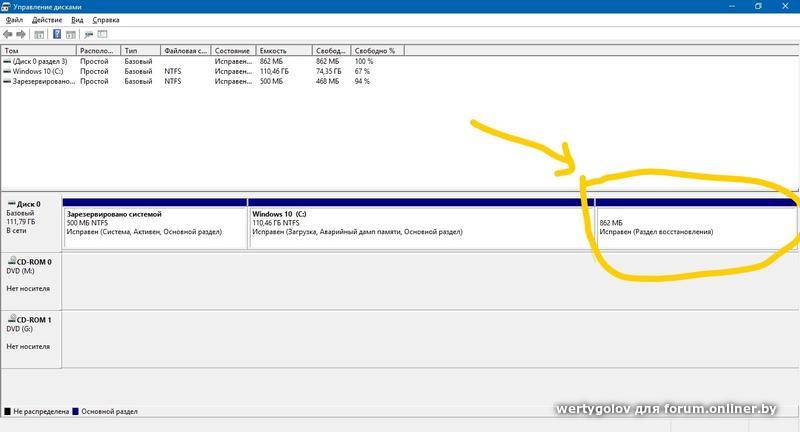The width and height of the screenshot is (800, 432).
Task: Select the CD-ROM 0 DVD (M:) label panel
Action: [x=31, y=281]
